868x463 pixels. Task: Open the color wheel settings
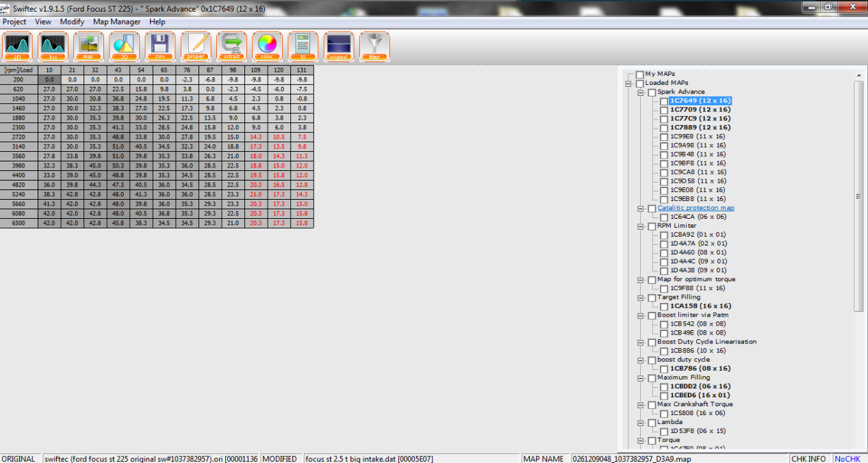[267, 47]
